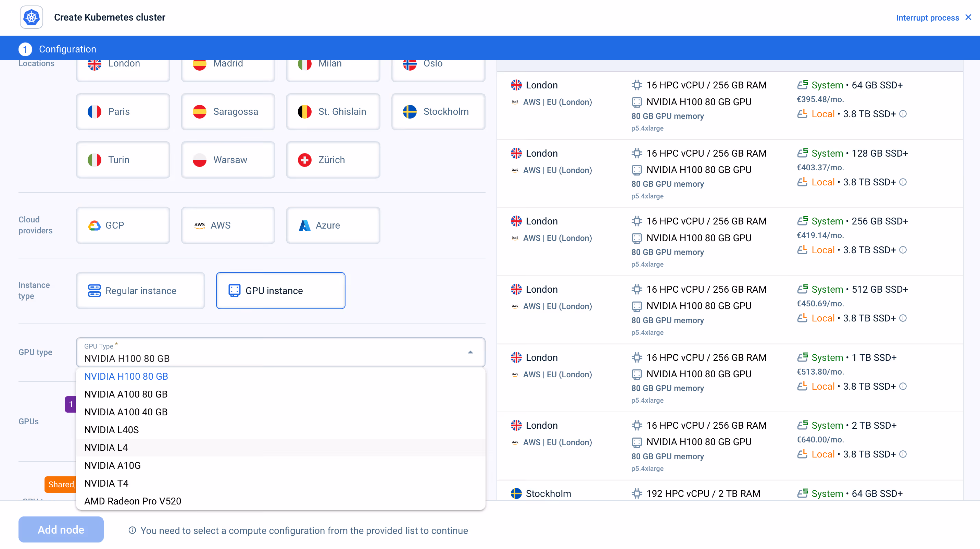Select London config with System 512 GB SSD+
This screenshot has width=980, height=549.
point(730,310)
